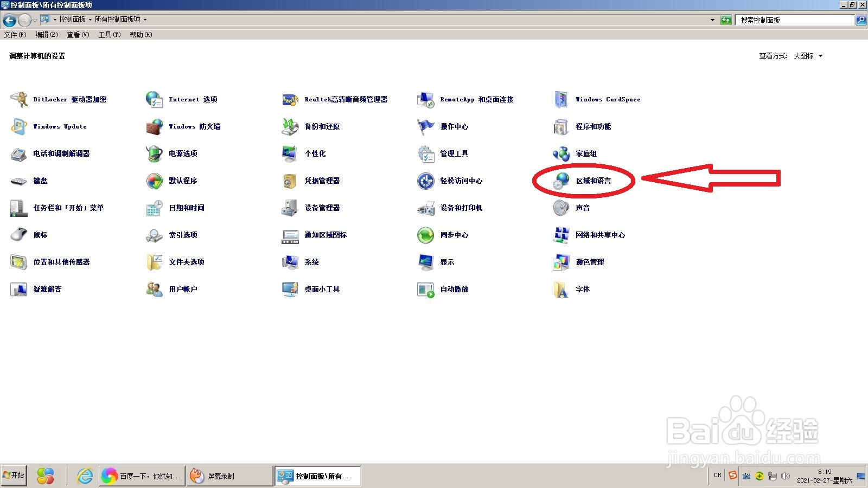
Task: Open 备份和还原 icon
Action: click(x=290, y=126)
